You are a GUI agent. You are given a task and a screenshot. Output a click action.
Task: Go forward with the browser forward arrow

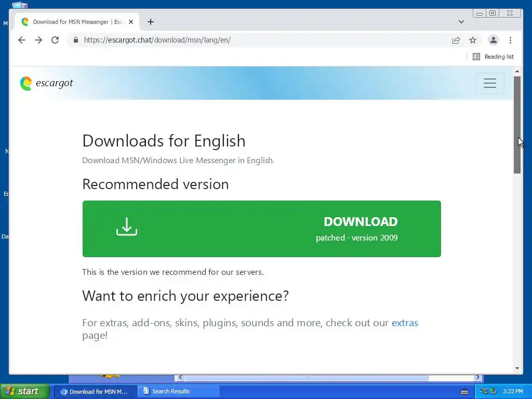pos(38,40)
